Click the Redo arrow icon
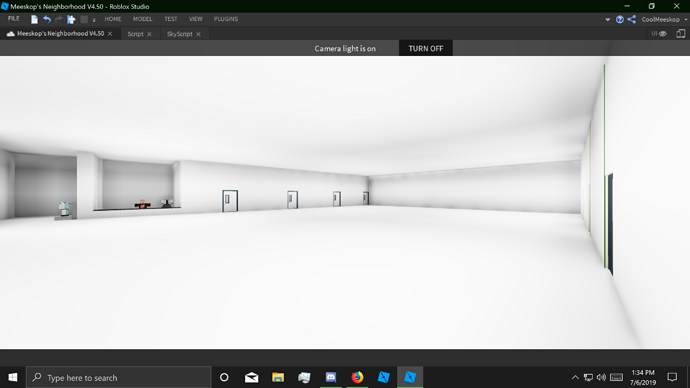 point(59,19)
